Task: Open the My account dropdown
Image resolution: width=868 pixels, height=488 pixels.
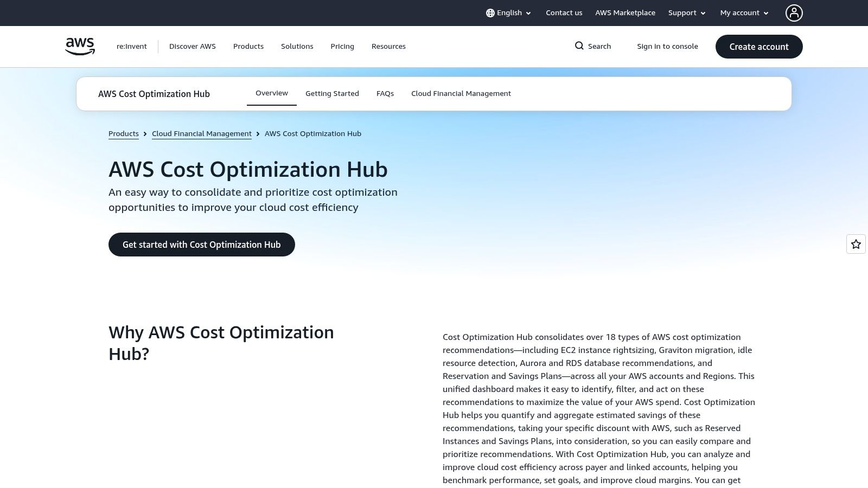Action: click(x=744, y=13)
